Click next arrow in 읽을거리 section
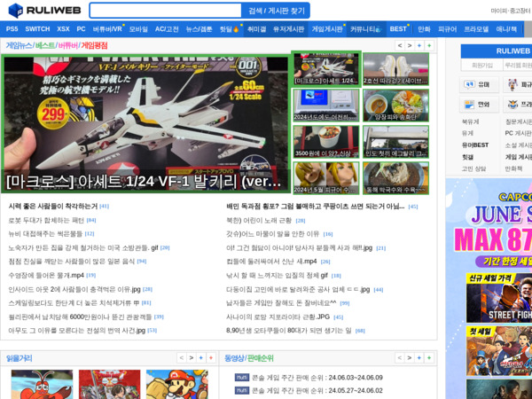 click(x=192, y=358)
